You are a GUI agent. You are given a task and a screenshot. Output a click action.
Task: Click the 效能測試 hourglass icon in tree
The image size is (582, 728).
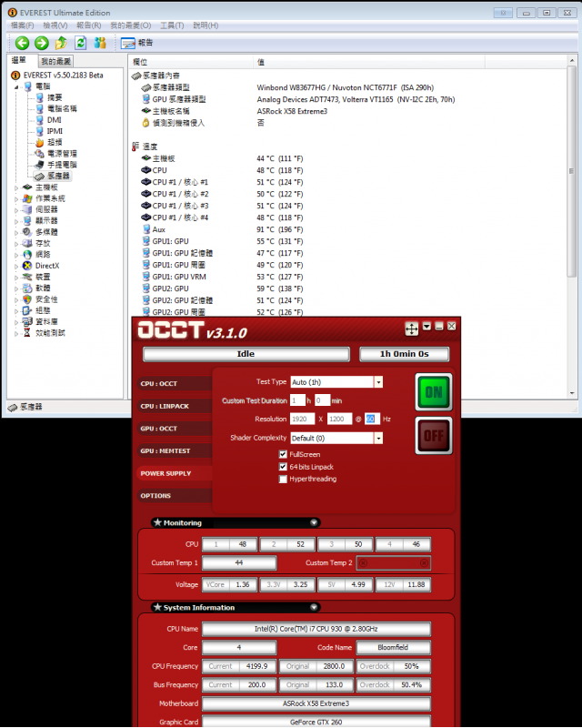(27, 333)
